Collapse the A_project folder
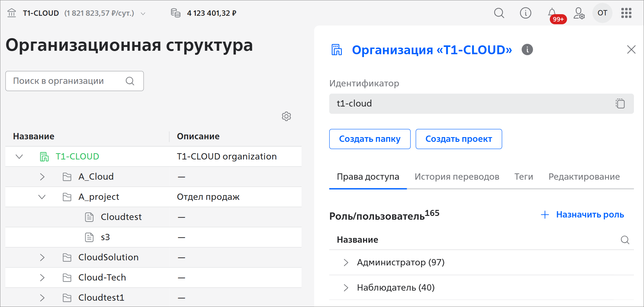The height and width of the screenshot is (307, 644). 42,197
